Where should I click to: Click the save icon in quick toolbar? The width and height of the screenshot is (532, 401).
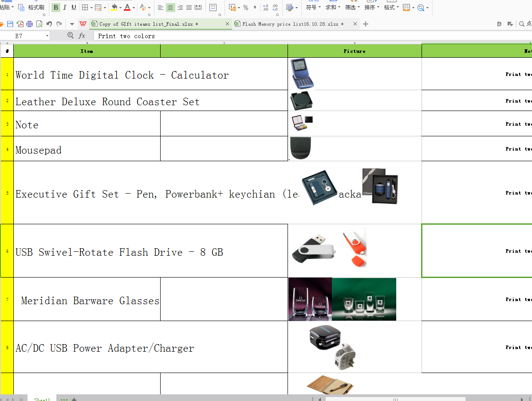(x=10, y=24)
